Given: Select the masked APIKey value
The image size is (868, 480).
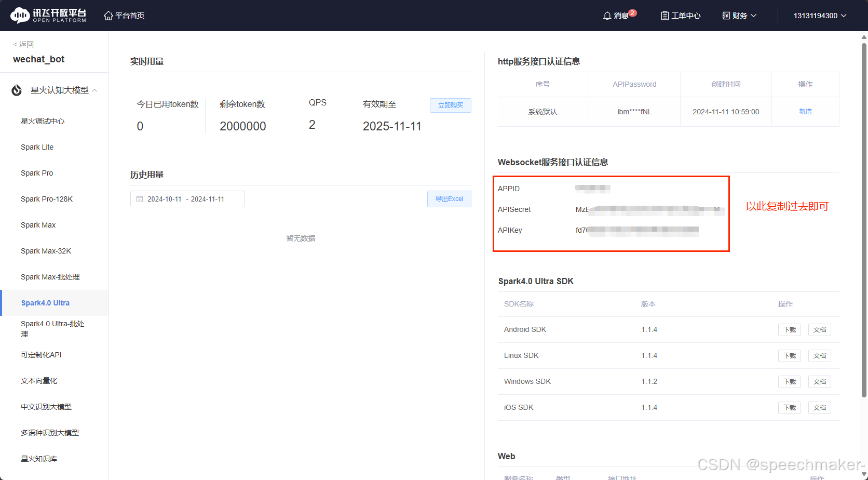Looking at the screenshot, I should pyautogui.click(x=637, y=231).
